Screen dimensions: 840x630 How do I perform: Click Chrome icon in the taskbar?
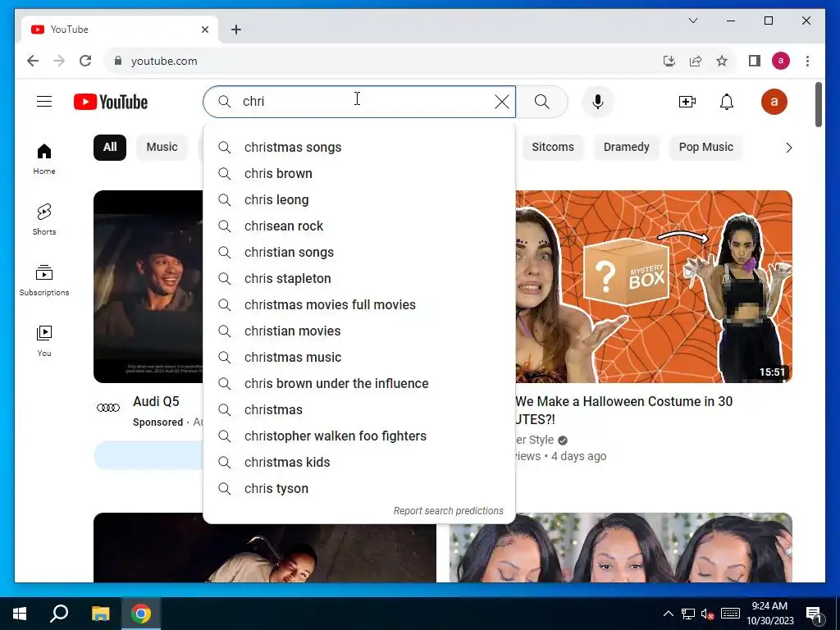coord(141,614)
